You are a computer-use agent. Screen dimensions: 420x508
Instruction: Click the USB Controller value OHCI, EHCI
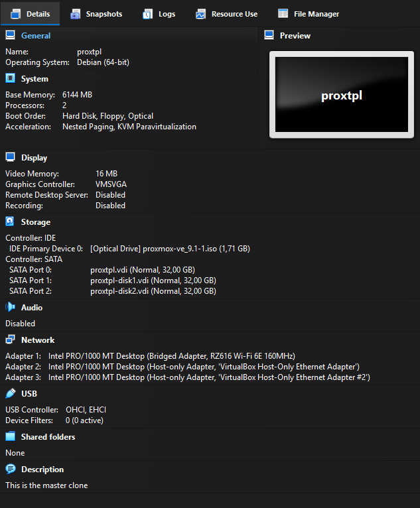(x=86, y=410)
